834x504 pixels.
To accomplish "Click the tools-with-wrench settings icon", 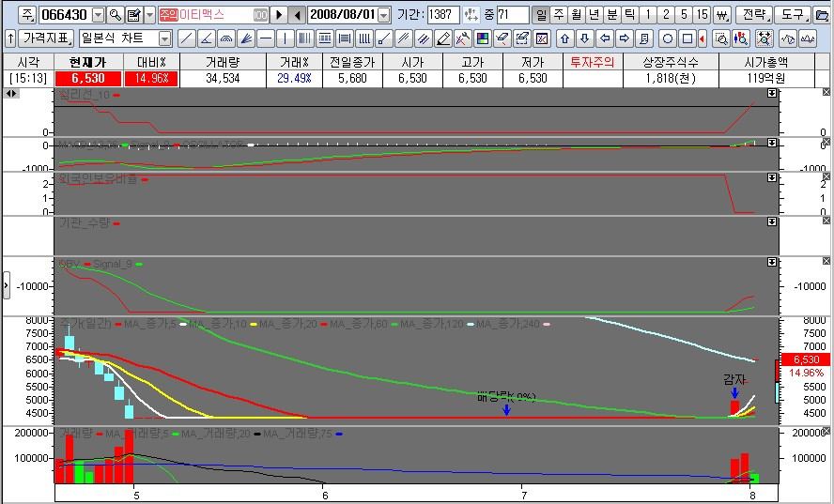I will point(463,38).
